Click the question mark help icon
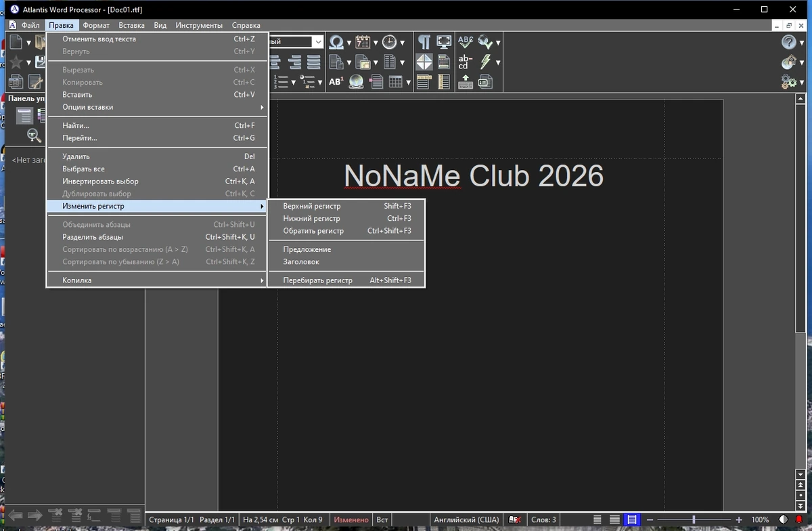Image resolution: width=812 pixels, height=531 pixels. pyautogui.click(x=788, y=42)
